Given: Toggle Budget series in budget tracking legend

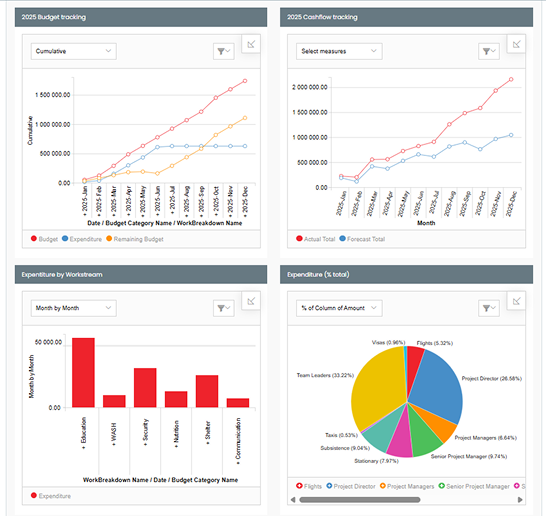Looking at the screenshot, I should pos(44,239).
